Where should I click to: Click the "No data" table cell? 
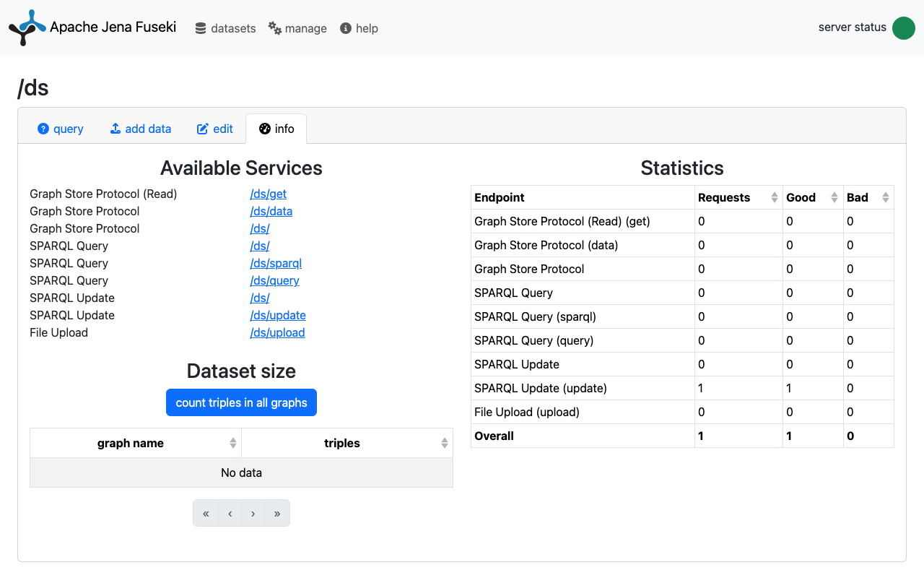[241, 473]
